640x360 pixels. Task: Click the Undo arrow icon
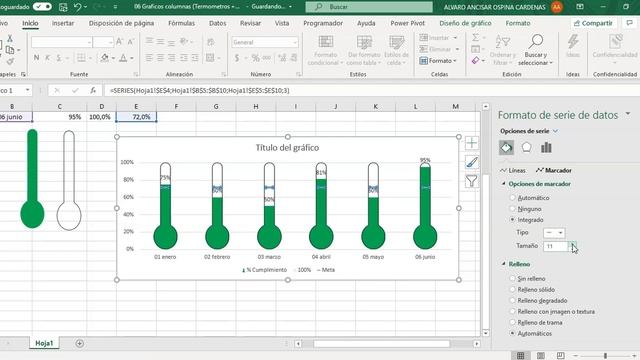78,7
